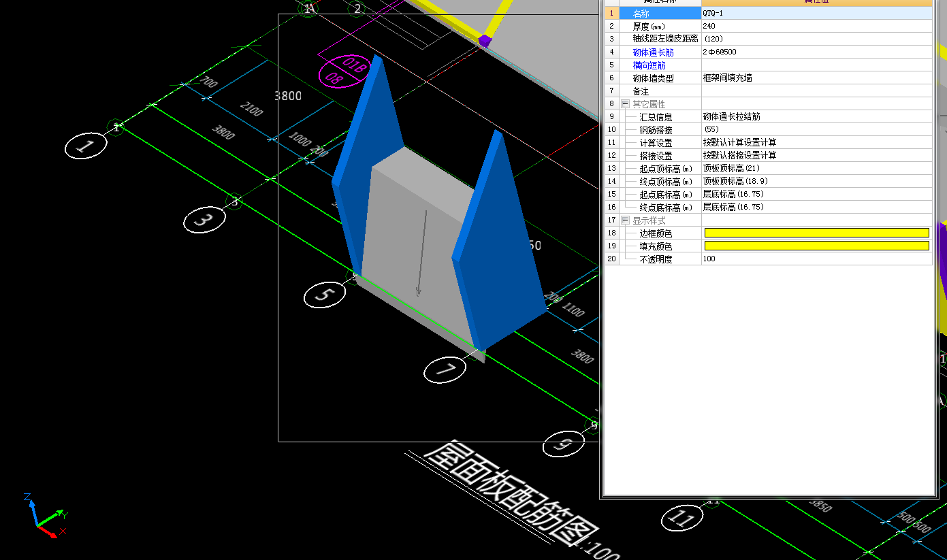Select the 起点底标高(m) property label
The image size is (947, 560).
tap(666, 195)
